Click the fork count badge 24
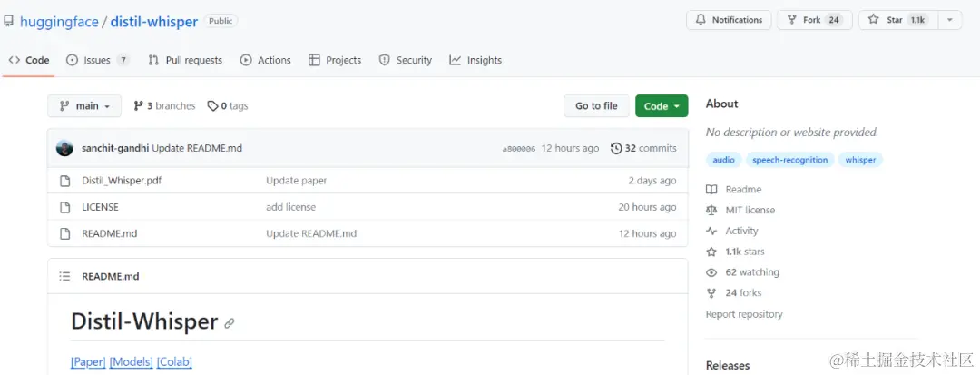The width and height of the screenshot is (980, 375). point(833,20)
